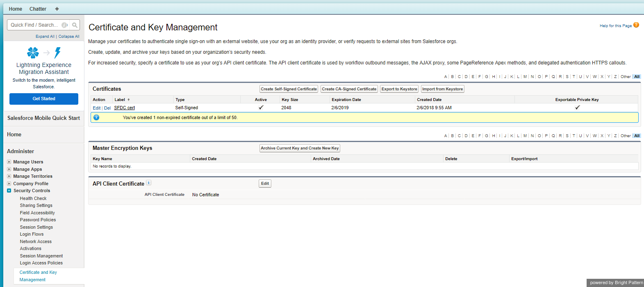Click the powered by Bright Pattern badge
The image size is (644, 287).
[616, 282]
